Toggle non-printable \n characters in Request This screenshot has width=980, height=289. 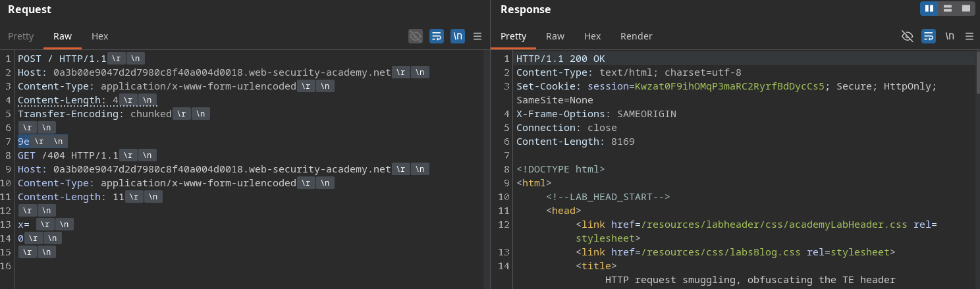[457, 36]
